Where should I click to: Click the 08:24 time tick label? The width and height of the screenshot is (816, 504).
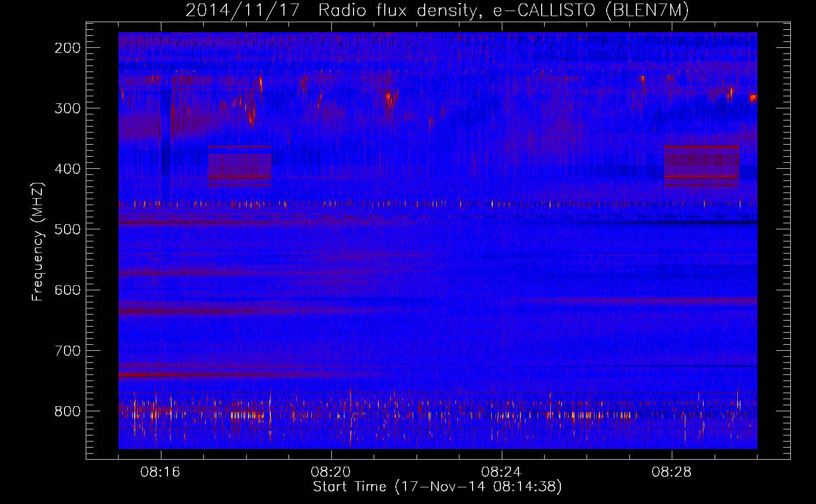501,472
